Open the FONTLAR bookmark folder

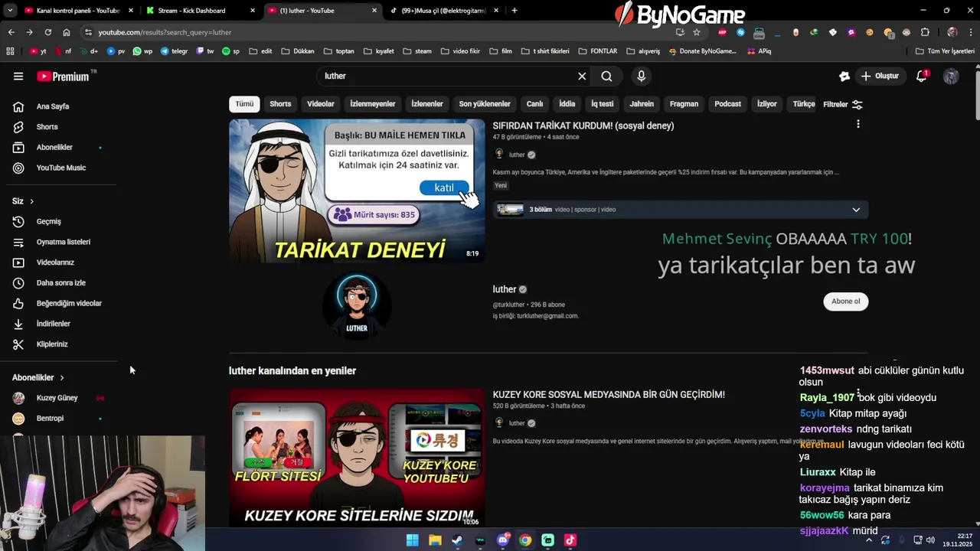tap(598, 51)
